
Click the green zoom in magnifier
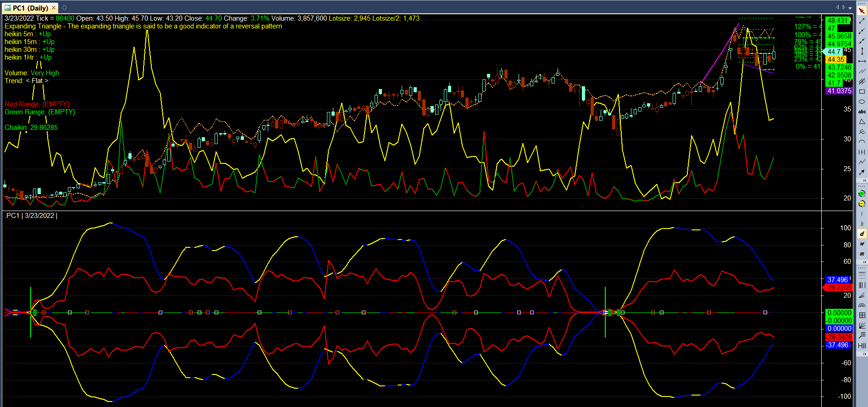click(x=862, y=194)
